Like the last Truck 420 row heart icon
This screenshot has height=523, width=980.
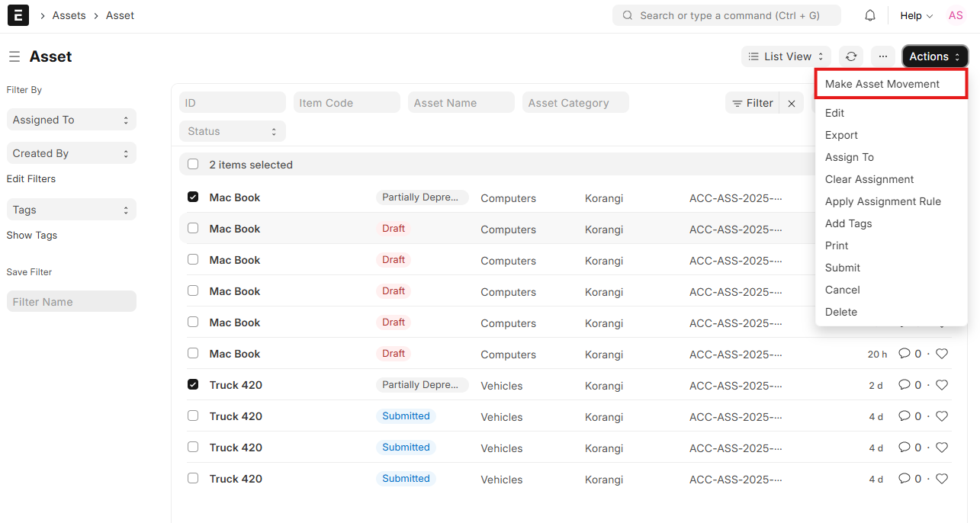(x=942, y=479)
